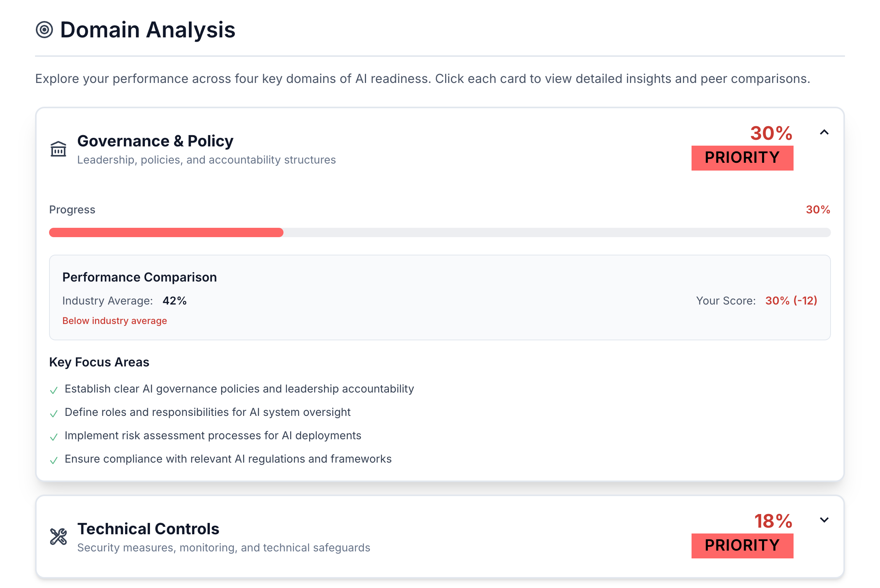The image size is (880, 588).
Task: Open the Governance & Policy domain card
Action: (x=155, y=141)
